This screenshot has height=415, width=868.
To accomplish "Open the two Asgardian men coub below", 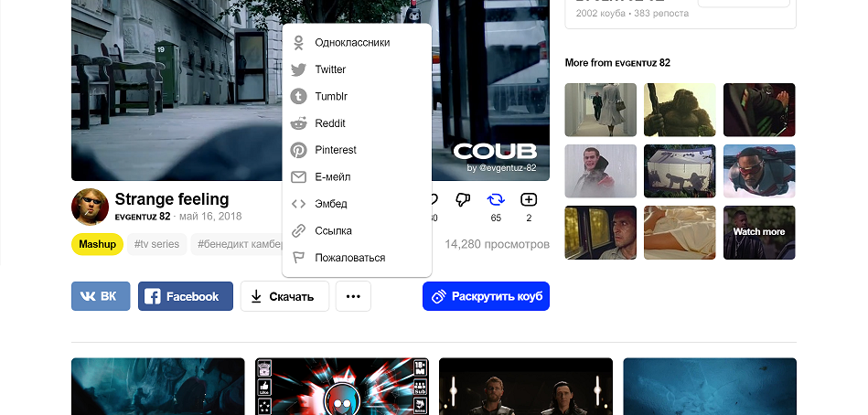I will pyautogui.click(x=526, y=387).
